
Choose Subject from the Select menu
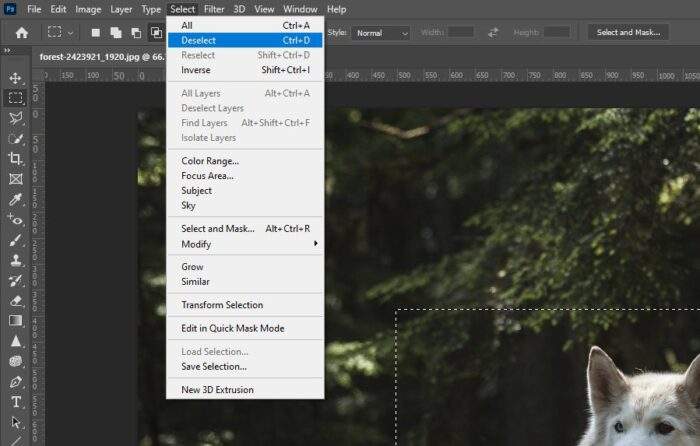(245, 191)
